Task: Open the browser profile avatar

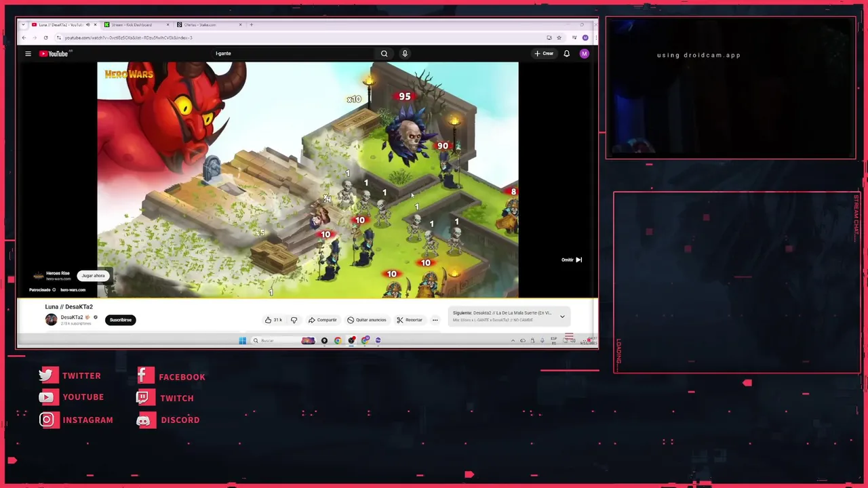Action: pos(585,38)
